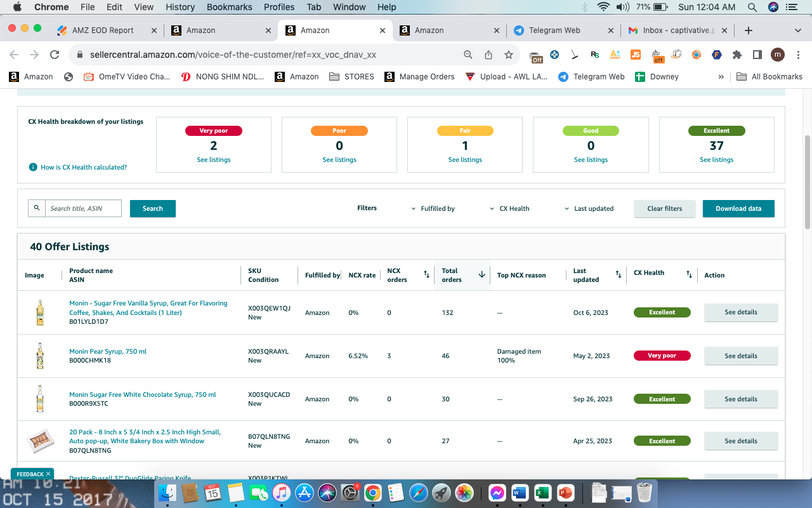The width and height of the screenshot is (812, 508).
Task: Open the Bluetooth menu bar icon
Action: (x=584, y=7)
